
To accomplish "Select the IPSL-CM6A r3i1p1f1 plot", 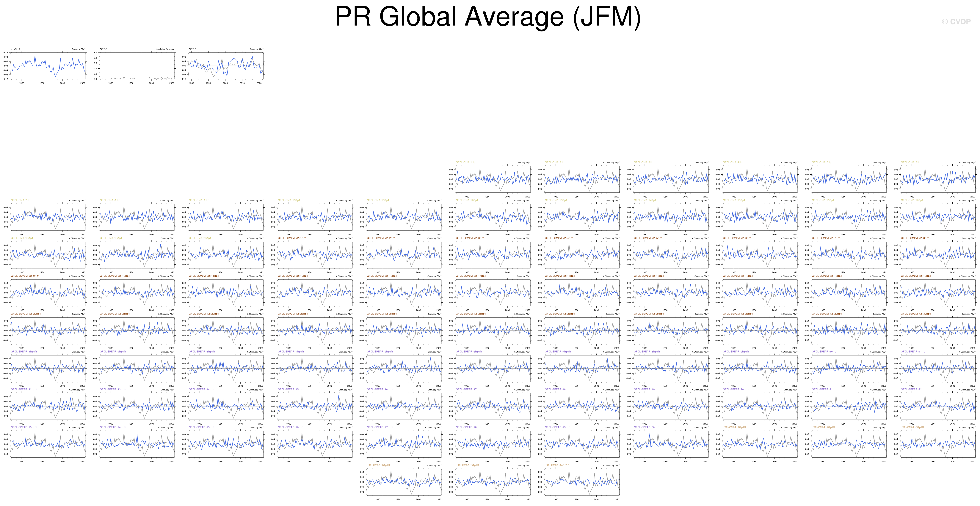I will (x=938, y=444).
